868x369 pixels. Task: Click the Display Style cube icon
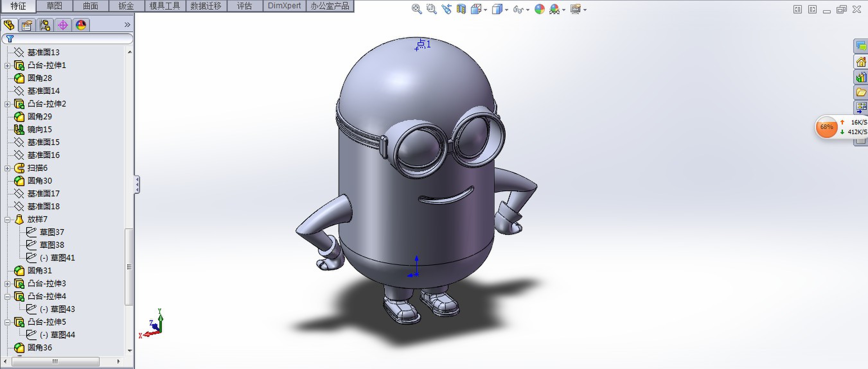pos(497,9)
